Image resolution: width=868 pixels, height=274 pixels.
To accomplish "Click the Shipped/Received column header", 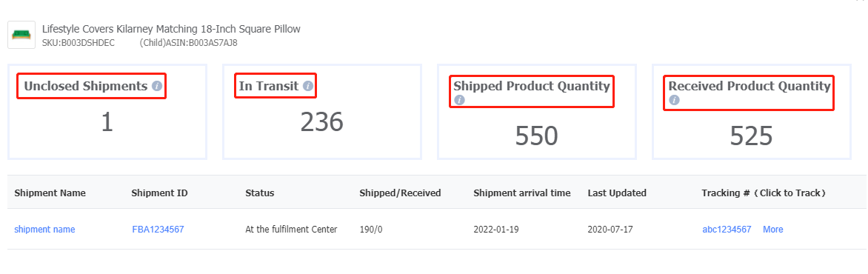I will pyautogui.click(x=400, y=193).
